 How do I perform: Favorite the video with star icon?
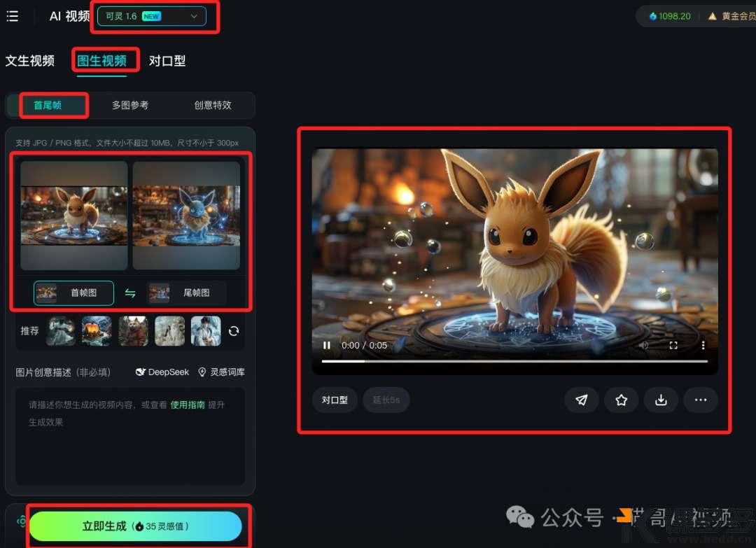[x=622, y=400]
